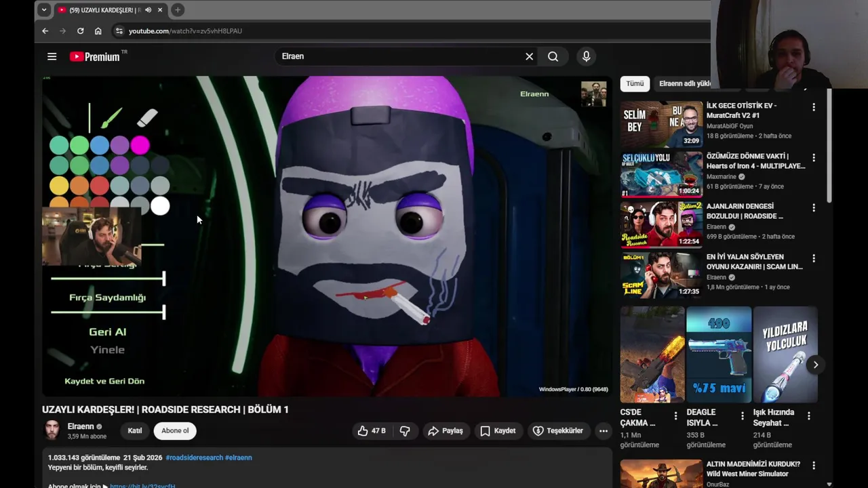Subscribe using Abone ol button
This screenshot has height=488, width=868.
click(x=175, y=430)
